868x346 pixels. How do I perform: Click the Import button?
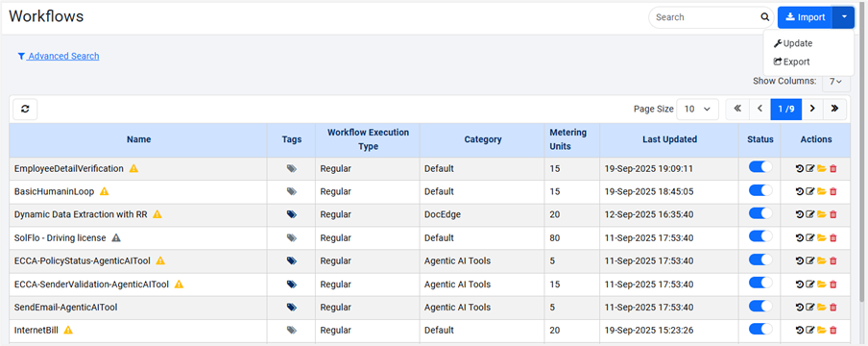click(805, 17)
